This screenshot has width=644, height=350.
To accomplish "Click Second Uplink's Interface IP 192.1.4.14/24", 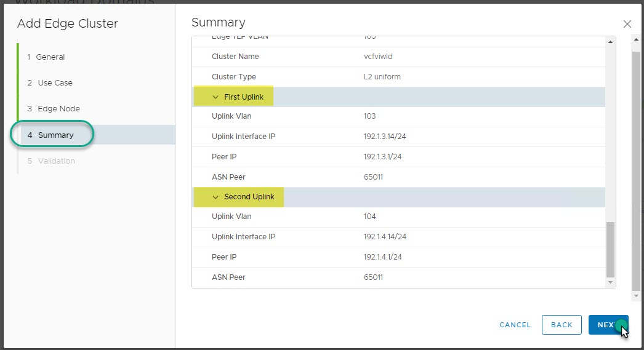I will coord(385,237).
